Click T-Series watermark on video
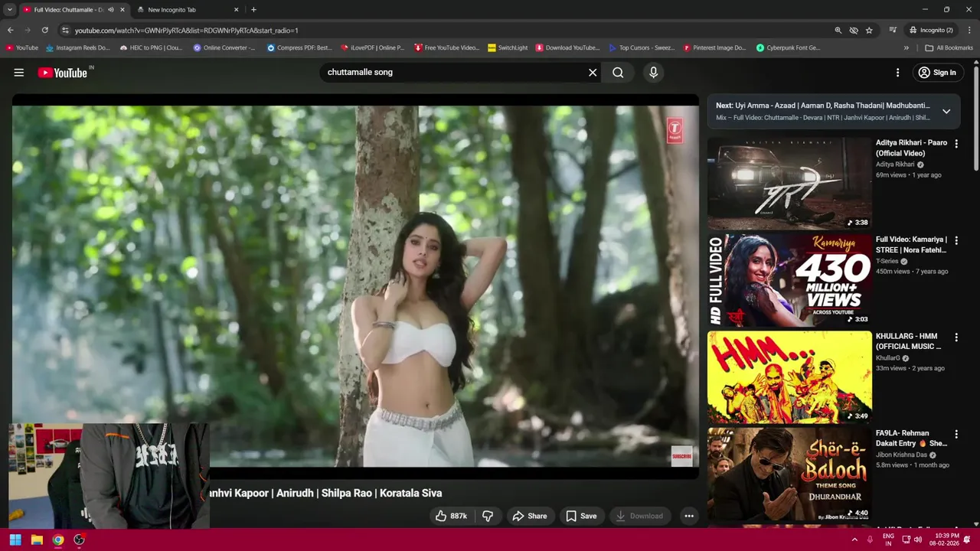The image size is (980, 551). pos(674,130)
